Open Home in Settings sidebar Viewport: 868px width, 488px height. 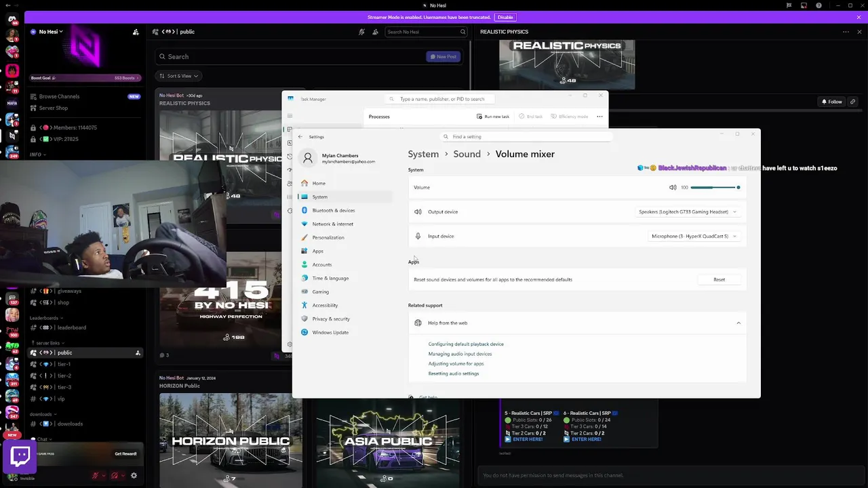[346, 183]
